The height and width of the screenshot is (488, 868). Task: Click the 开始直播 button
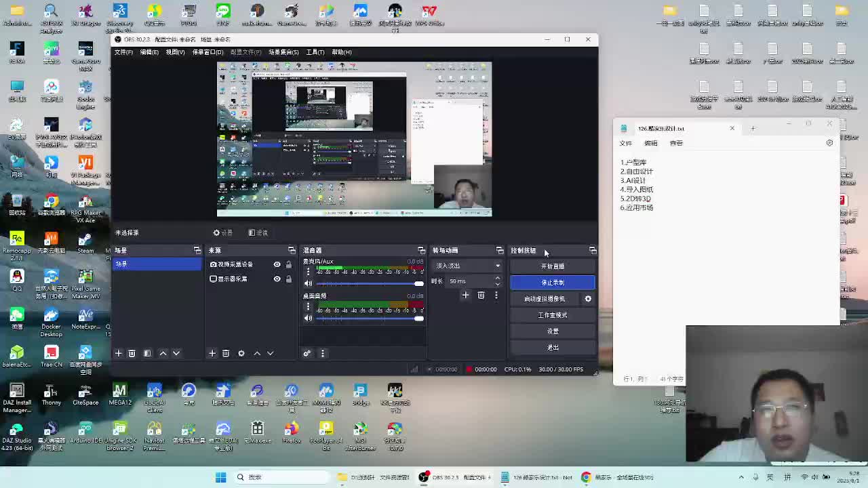552,266
